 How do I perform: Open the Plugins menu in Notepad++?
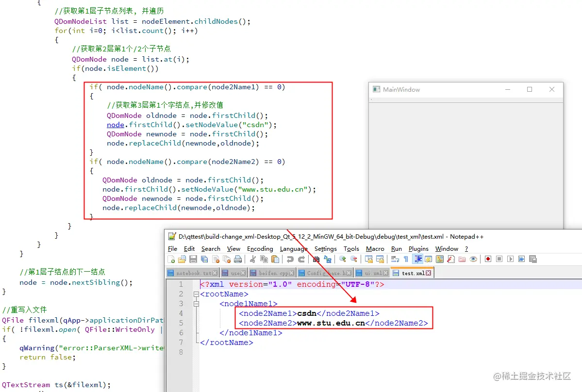(418, 249)
